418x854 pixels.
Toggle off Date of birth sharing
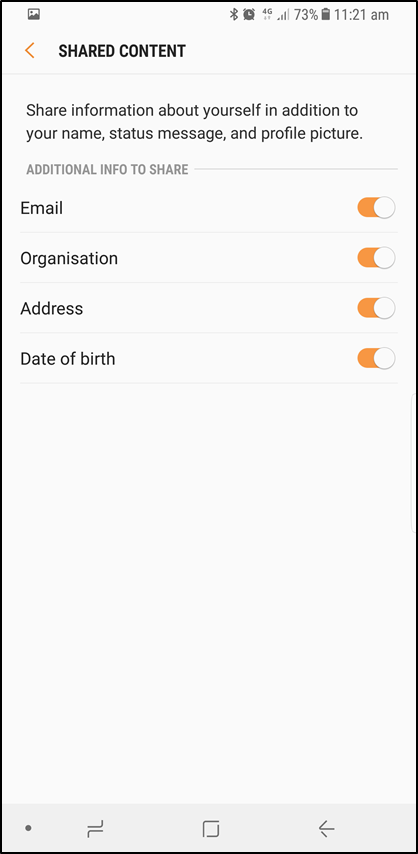coord(376,358)
